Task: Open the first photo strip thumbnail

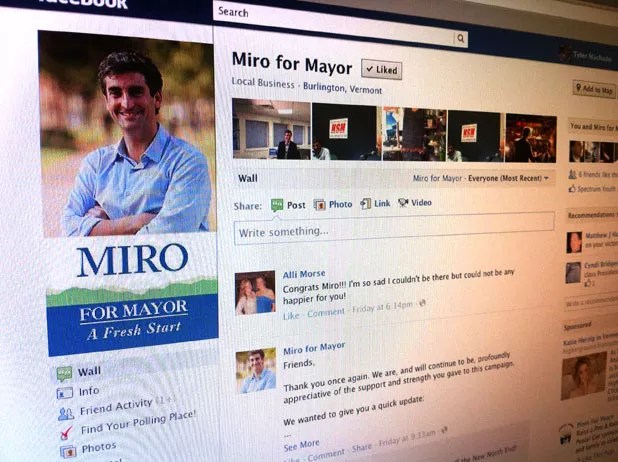Action: point(272,129)
